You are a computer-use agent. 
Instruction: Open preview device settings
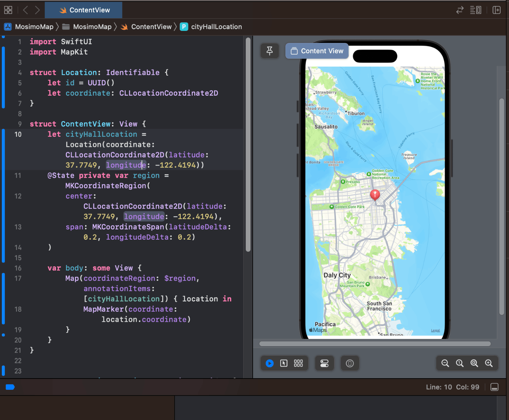click(324, 363)
